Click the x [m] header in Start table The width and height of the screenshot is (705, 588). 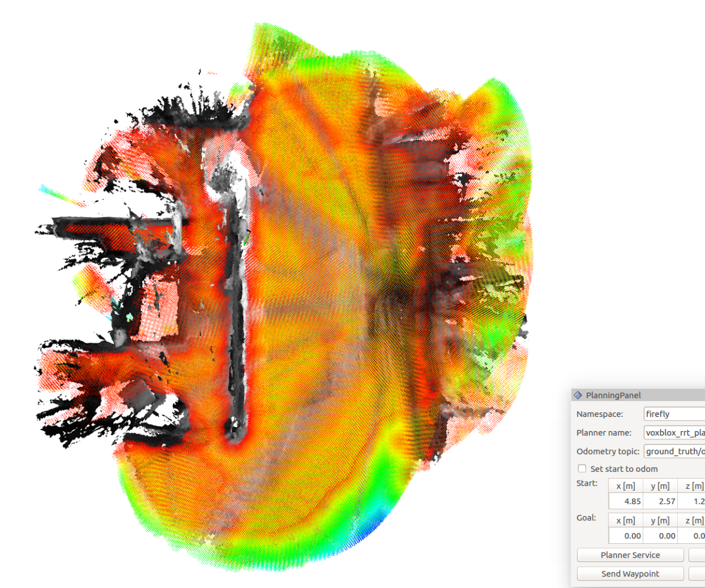(x=626, y=486)
